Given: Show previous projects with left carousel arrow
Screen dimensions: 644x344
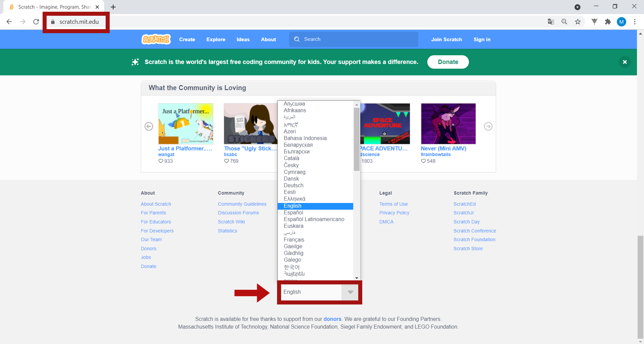Looking at the screenshot, I should (x=149, y=126).
